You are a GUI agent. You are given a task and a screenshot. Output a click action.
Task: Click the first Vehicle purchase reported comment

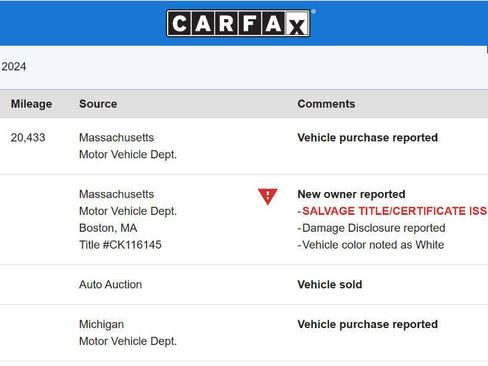[367, 138]
